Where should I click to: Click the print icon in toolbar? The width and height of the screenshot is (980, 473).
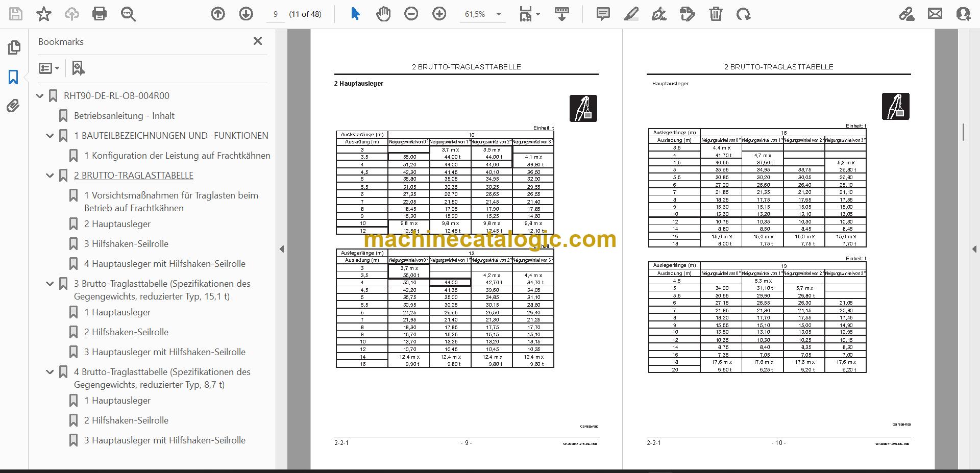(x=100, y=14)
